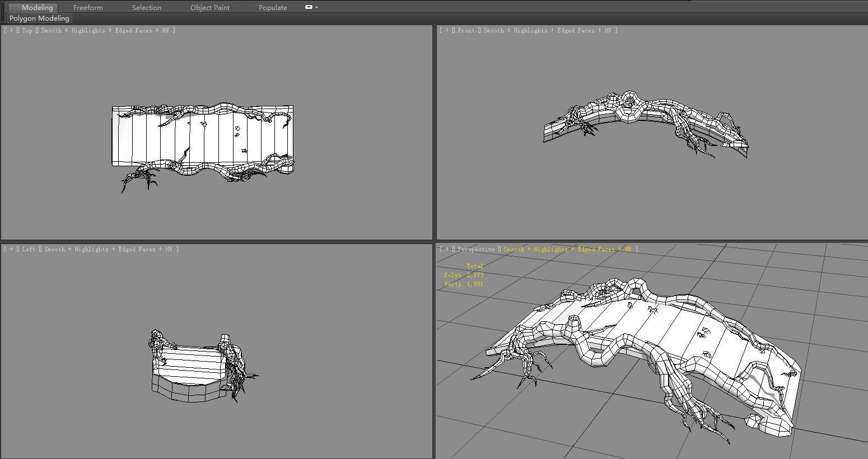The image size is (868, 459).
Task: Go to the Object Paint tab
Action: tap(210, 8)
